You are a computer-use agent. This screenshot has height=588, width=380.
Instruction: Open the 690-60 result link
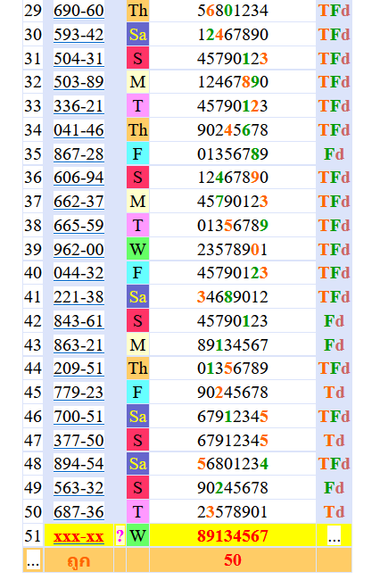coord(78,11)
